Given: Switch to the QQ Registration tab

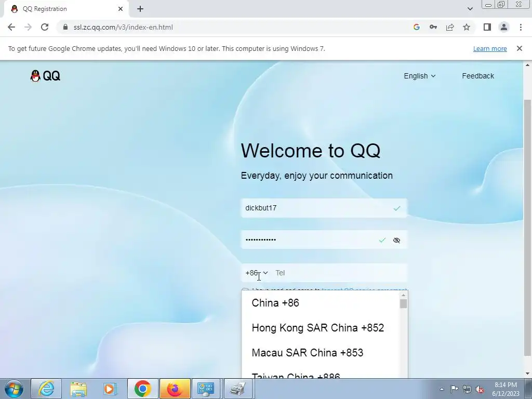Looking at the screenshot, I should 66,9.
